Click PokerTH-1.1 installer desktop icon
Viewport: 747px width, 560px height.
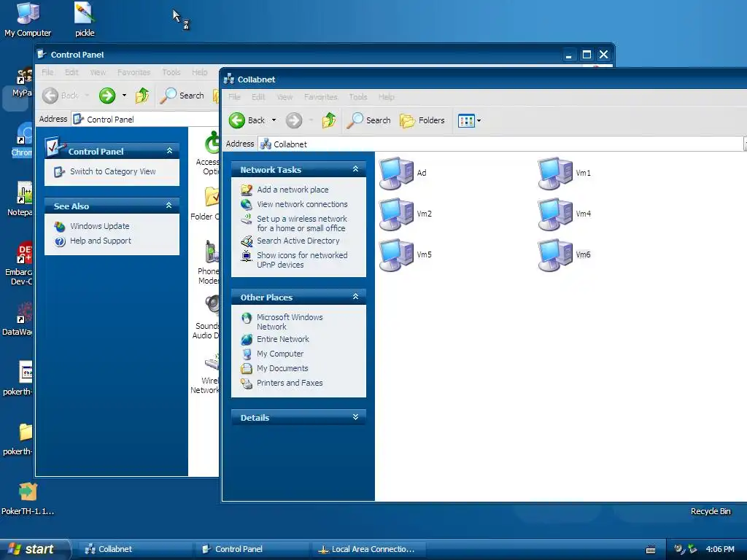(28, 499)
